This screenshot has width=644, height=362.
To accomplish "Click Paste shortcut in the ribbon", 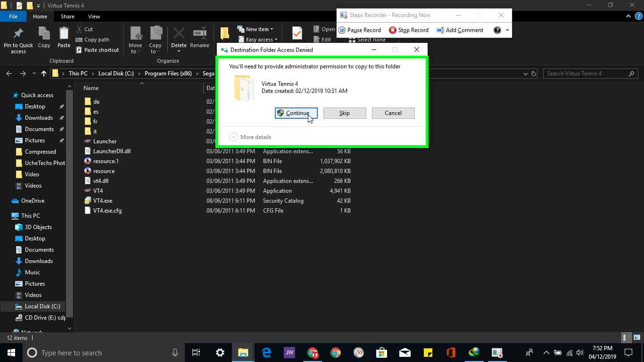I will 97,50.
